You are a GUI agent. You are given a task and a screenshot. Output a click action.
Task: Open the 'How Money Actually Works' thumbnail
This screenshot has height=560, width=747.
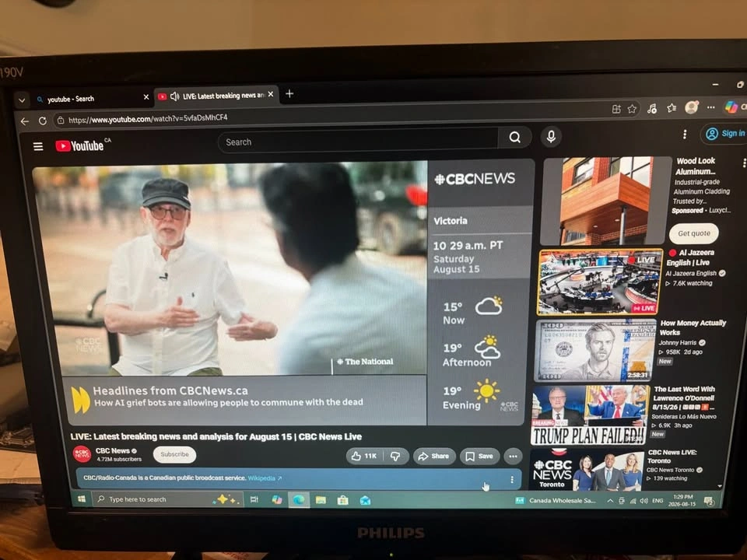click(595, 351)
